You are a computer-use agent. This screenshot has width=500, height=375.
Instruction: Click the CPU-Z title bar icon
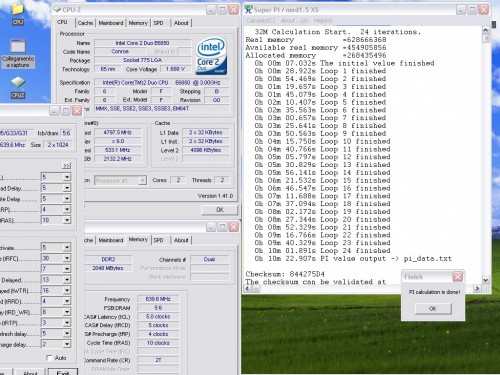(57, 10)
